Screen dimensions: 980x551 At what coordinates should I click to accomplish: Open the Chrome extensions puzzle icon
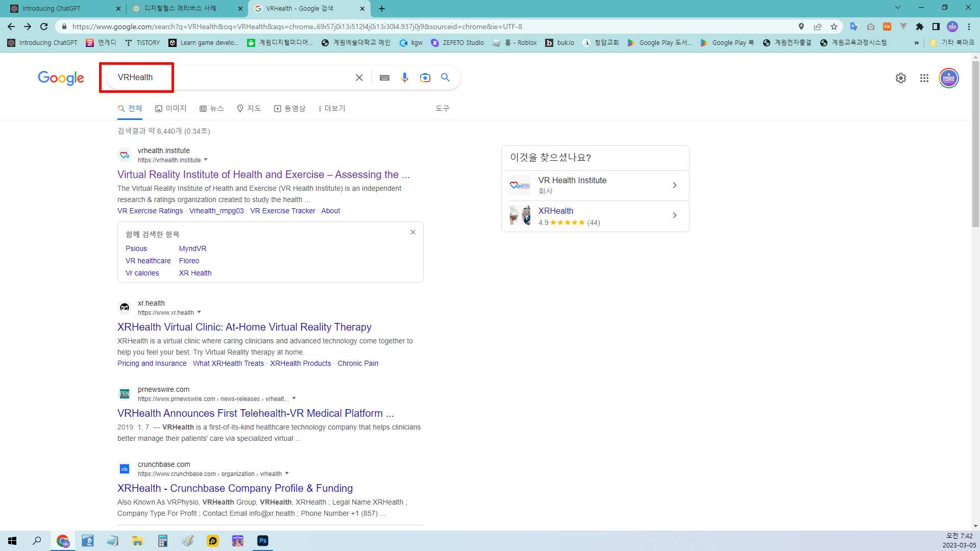920,27
